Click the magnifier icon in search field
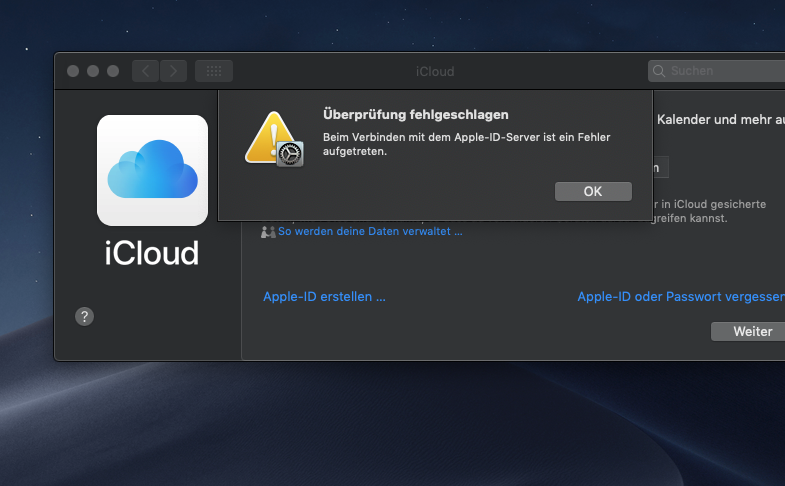 [659, 71]
